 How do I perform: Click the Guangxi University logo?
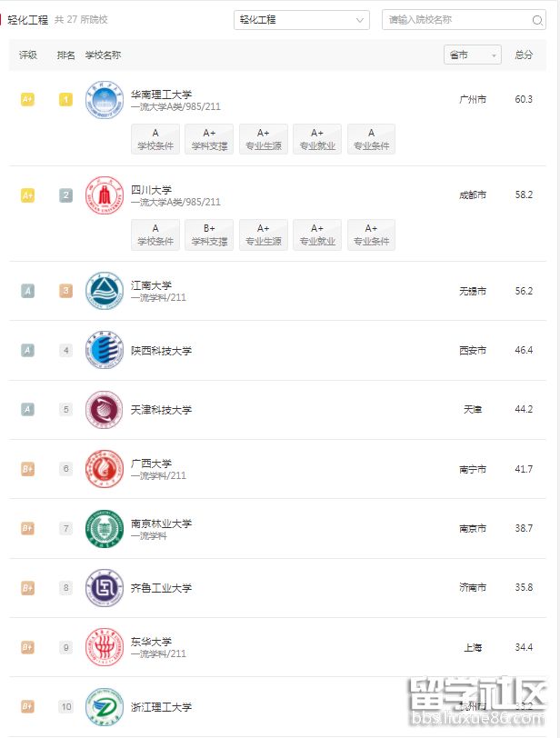[x=103, y=469]
